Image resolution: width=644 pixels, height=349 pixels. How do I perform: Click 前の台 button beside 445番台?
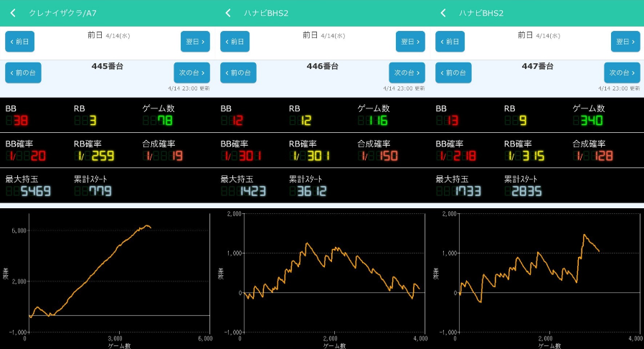(x=23, y=73)
